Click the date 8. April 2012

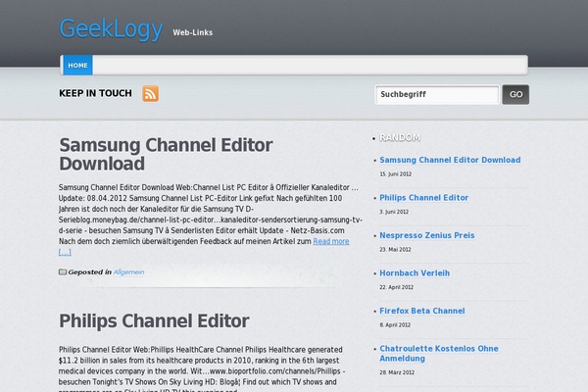pos(395,324)
